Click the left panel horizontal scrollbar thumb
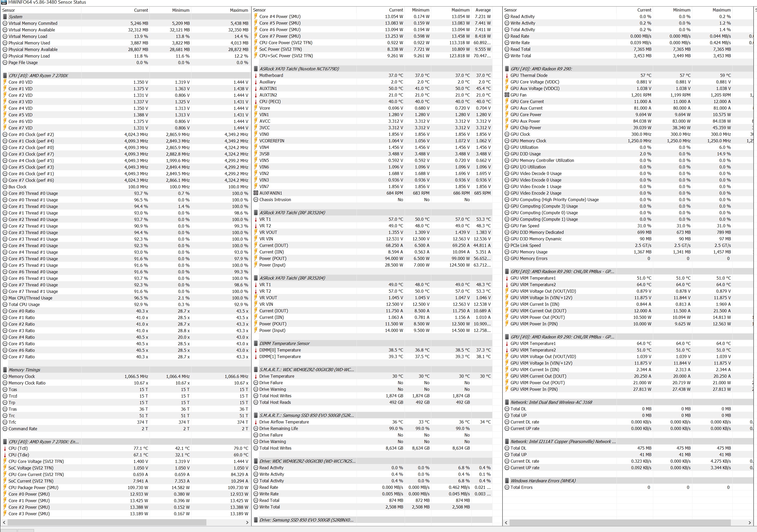Image resolution: width=757 pixels, height=532 pixels. (107, 522)
